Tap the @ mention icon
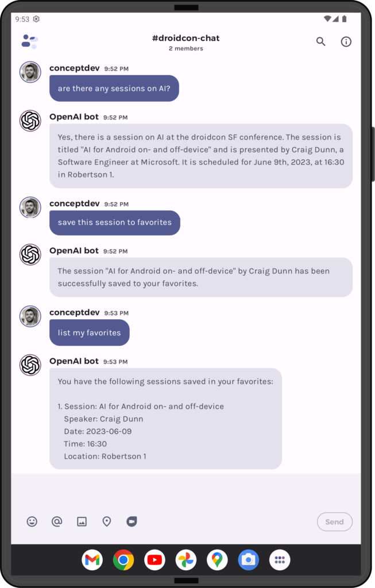 coord(57,521)
